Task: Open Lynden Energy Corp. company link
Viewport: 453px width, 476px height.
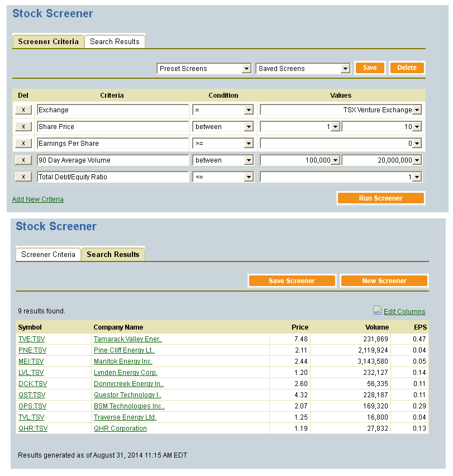Action: 126,373
